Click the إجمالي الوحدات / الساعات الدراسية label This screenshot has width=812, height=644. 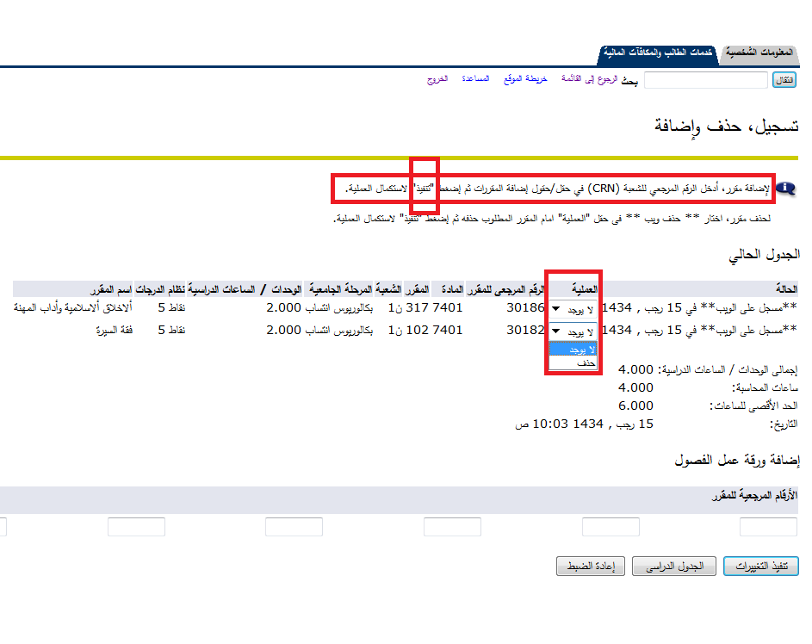(728, 370)
